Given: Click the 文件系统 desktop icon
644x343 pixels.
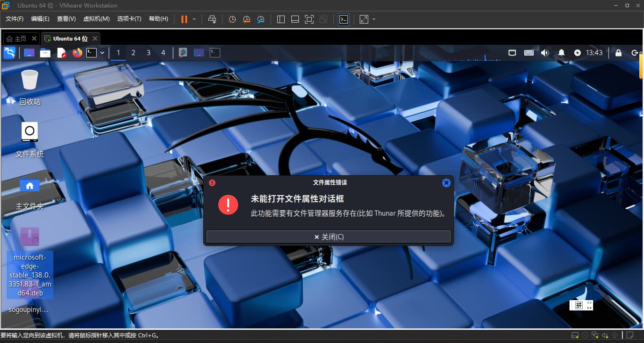Looking at the screenshot, I should point(30,139).
